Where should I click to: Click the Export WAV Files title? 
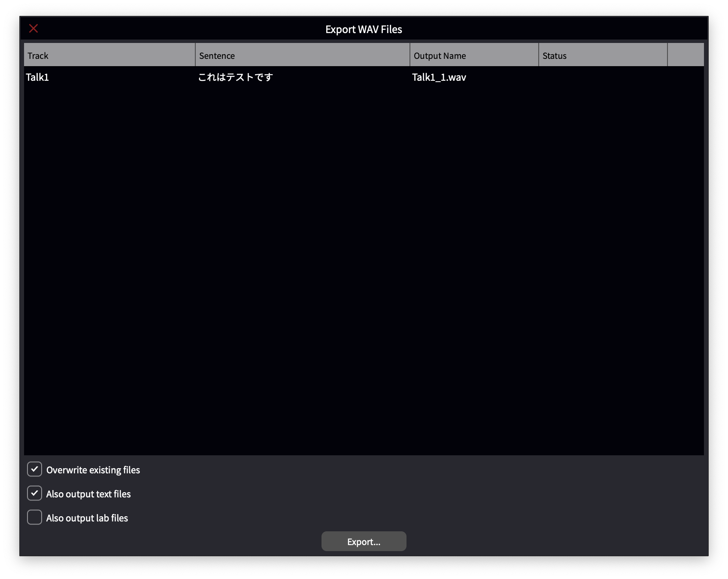click(364, 29)
